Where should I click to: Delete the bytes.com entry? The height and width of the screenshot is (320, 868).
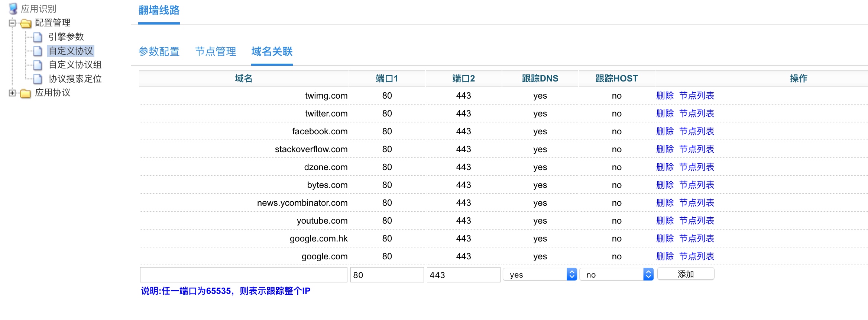pos(665,185)
